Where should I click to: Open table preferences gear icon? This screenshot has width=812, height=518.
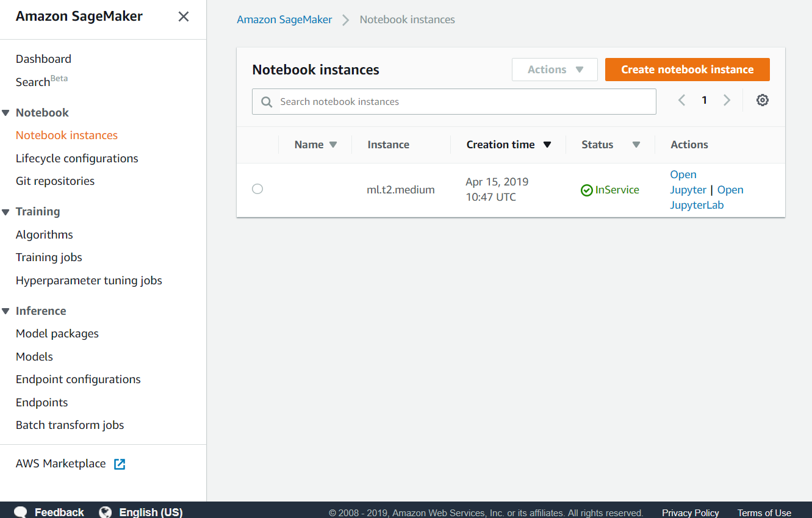click(x=762, y=100)
